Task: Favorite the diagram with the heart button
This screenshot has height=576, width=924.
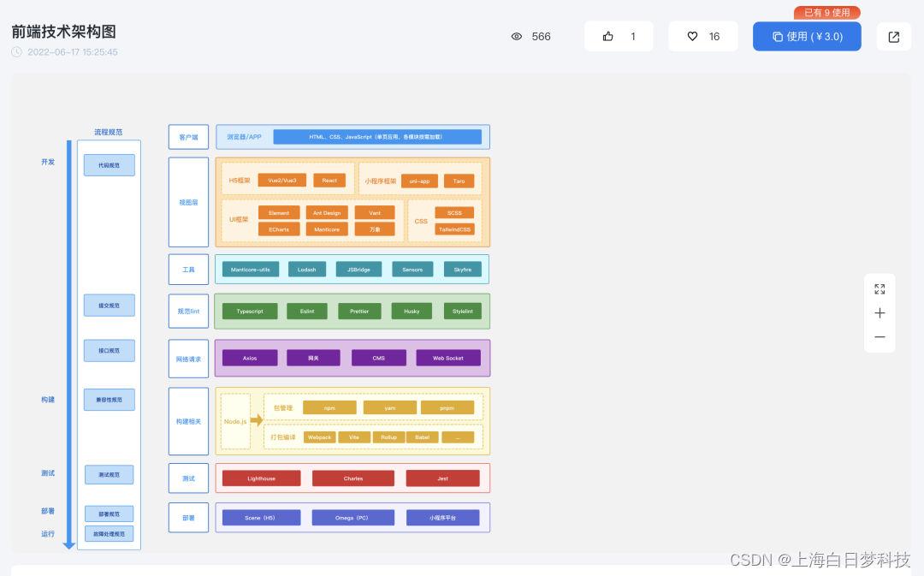Action: pos(703,37)
